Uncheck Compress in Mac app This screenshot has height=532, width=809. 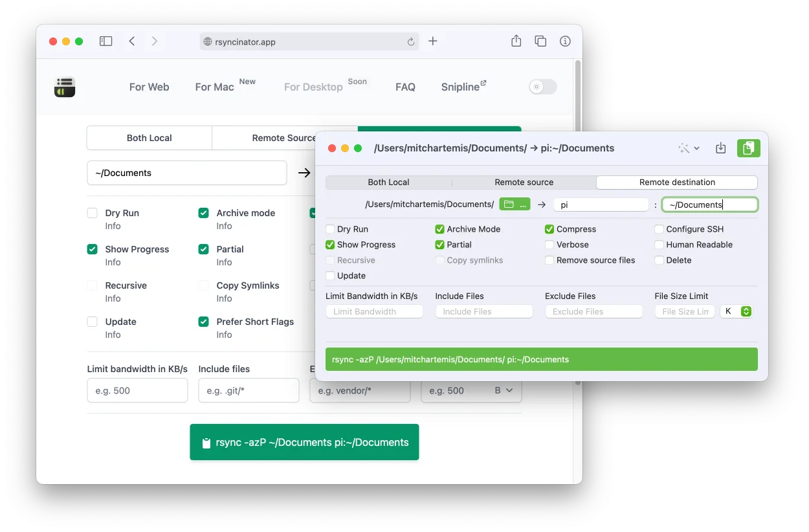(x=549, y=229)
